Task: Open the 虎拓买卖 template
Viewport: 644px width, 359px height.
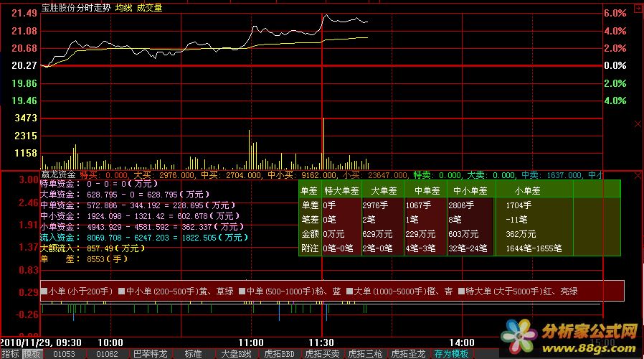Action: (x=322, y=354)
